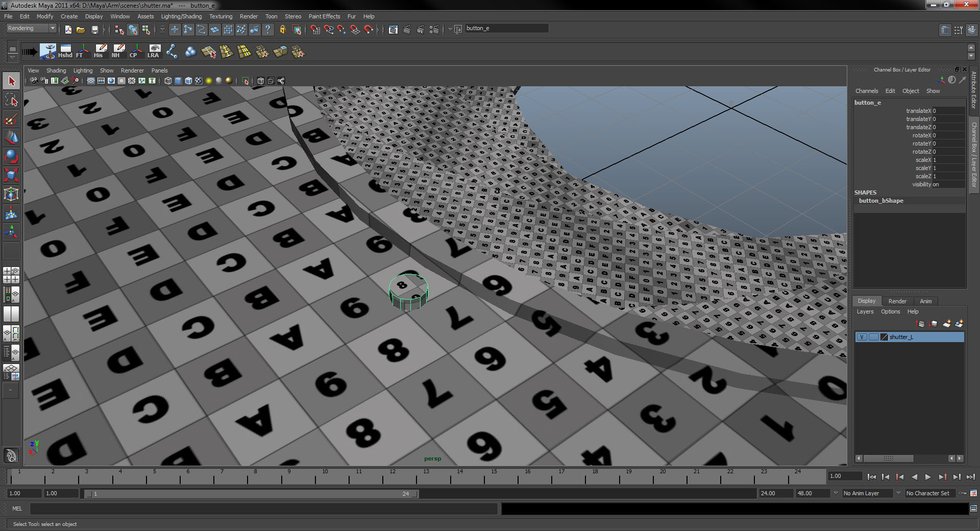Toggle textured display in viewport toolbar
Screen dimensions: 980x531
click(x=199, y=81)
